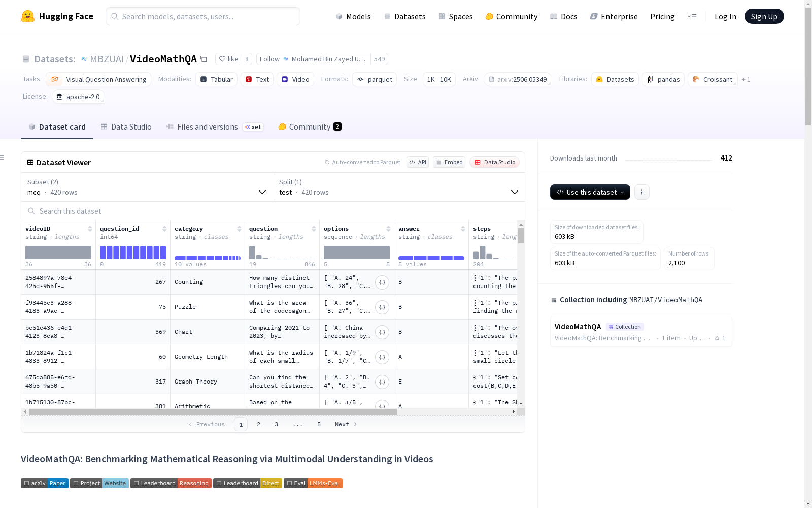Open the arXiv Paper badge
This screenshot has height=508, width=812.
tap(45, 483)
